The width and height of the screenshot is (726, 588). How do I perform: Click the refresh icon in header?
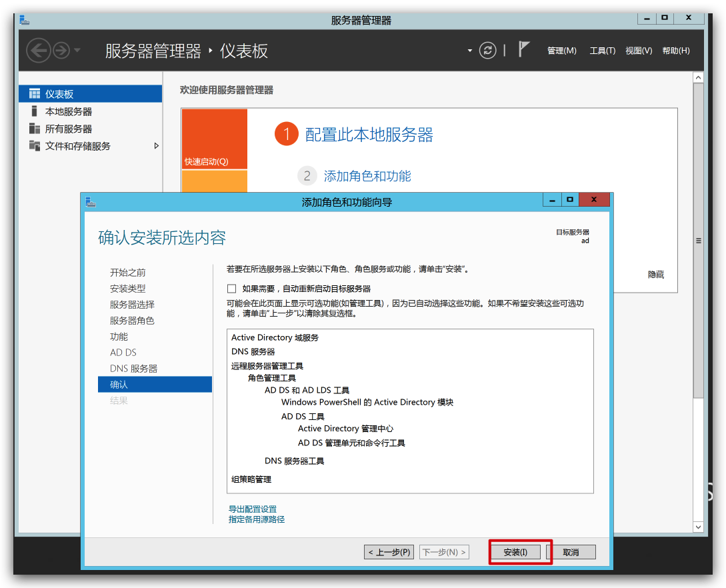488,51
